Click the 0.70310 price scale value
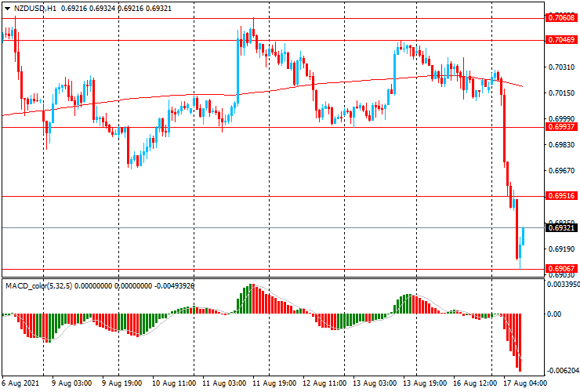Image resolution: width=580 pixels, height=392 pixels. tap(561, 67)
